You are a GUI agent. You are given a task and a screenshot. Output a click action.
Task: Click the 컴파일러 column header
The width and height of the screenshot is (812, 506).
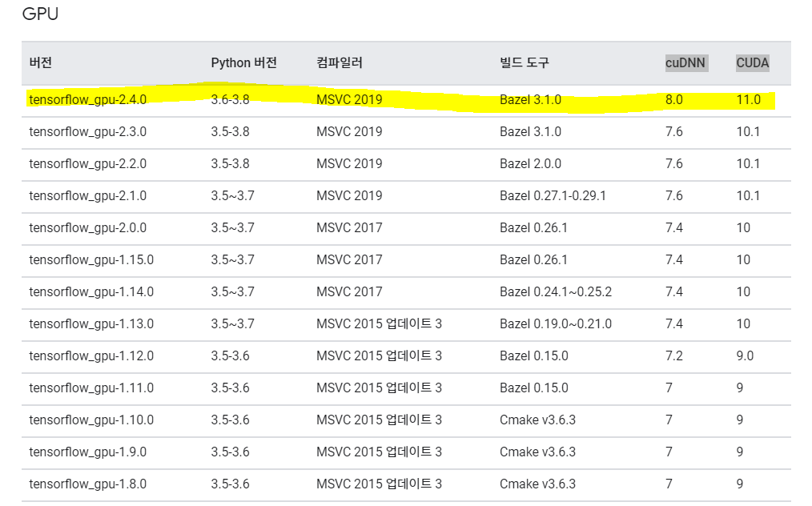(x=340, y=62)
